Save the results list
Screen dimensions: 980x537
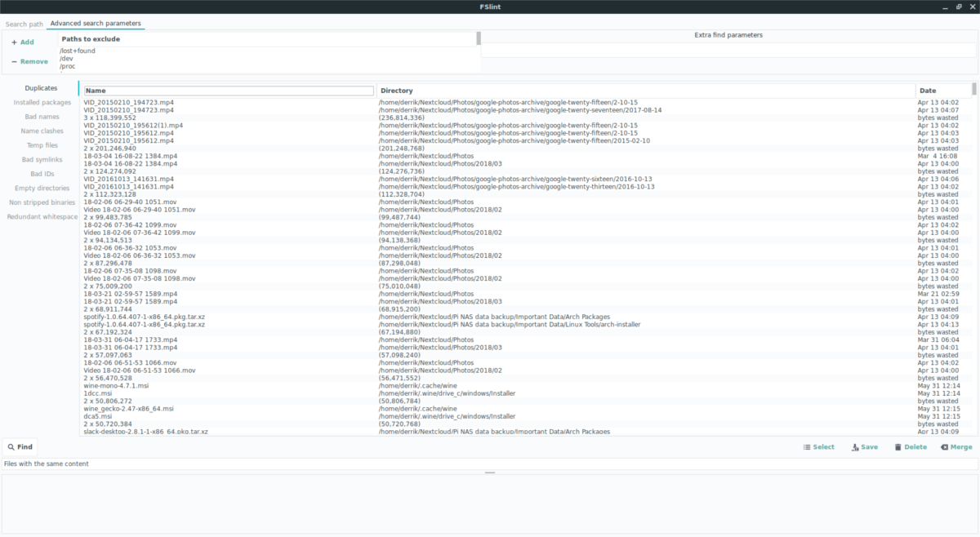pos(865,447)
